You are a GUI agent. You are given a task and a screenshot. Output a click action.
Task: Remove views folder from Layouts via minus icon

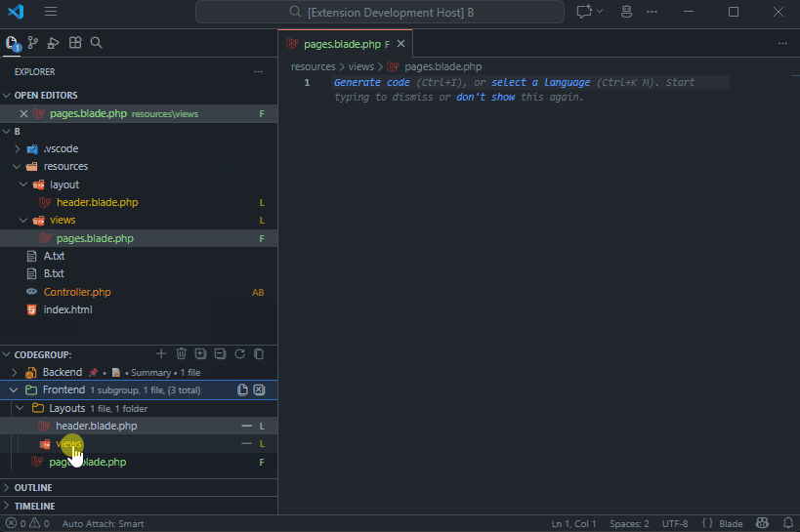(247, 444)
